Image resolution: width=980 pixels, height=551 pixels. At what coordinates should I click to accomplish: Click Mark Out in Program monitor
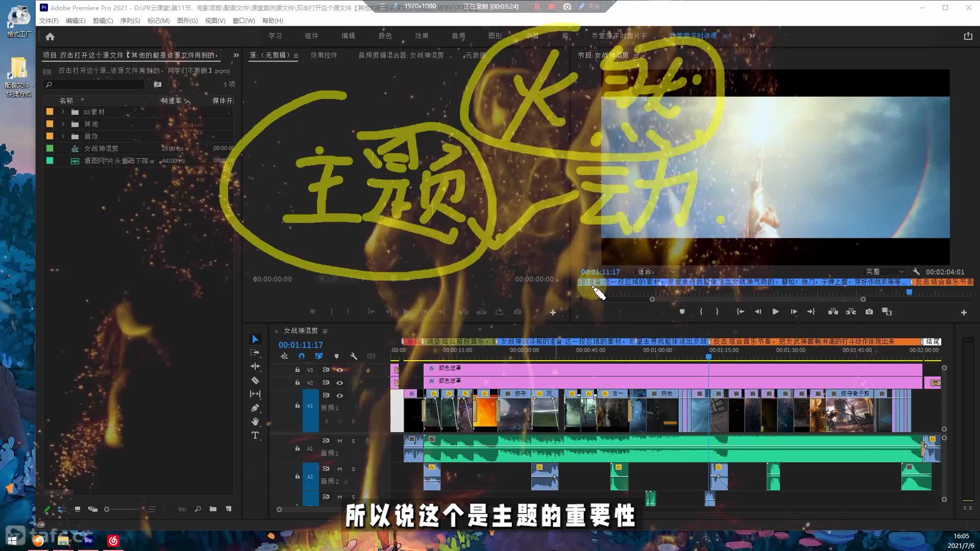click(717, 312)
